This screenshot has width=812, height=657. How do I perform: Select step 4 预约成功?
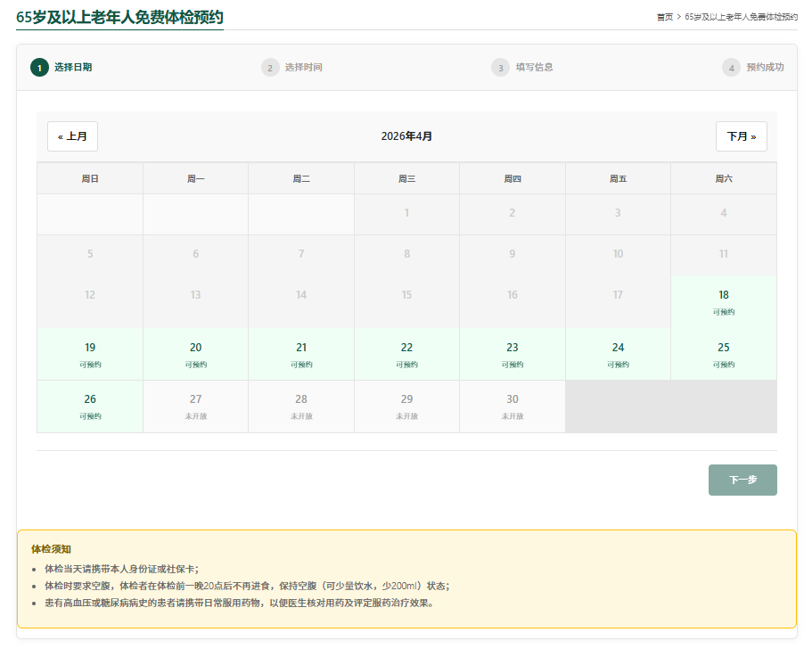pos(753,68)
